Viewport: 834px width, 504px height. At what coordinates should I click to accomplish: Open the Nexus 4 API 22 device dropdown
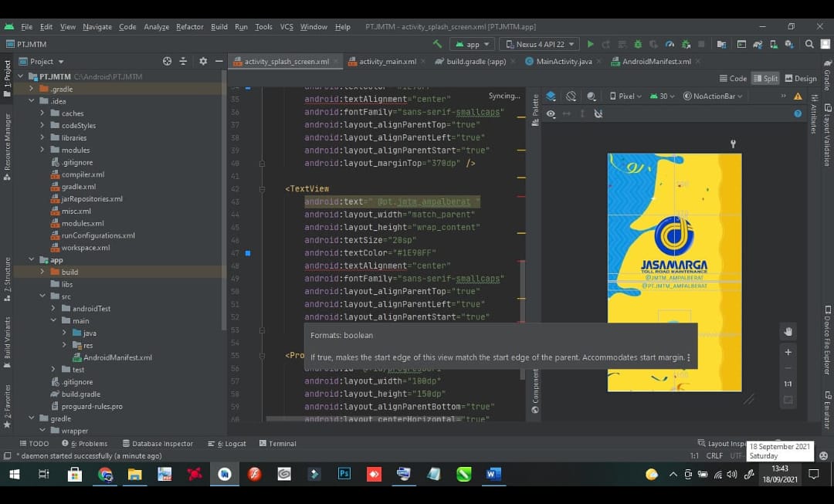pos(539,44)
